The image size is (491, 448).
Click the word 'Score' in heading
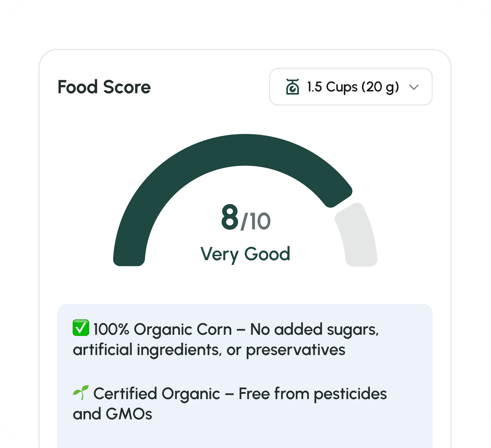[127, 87]
